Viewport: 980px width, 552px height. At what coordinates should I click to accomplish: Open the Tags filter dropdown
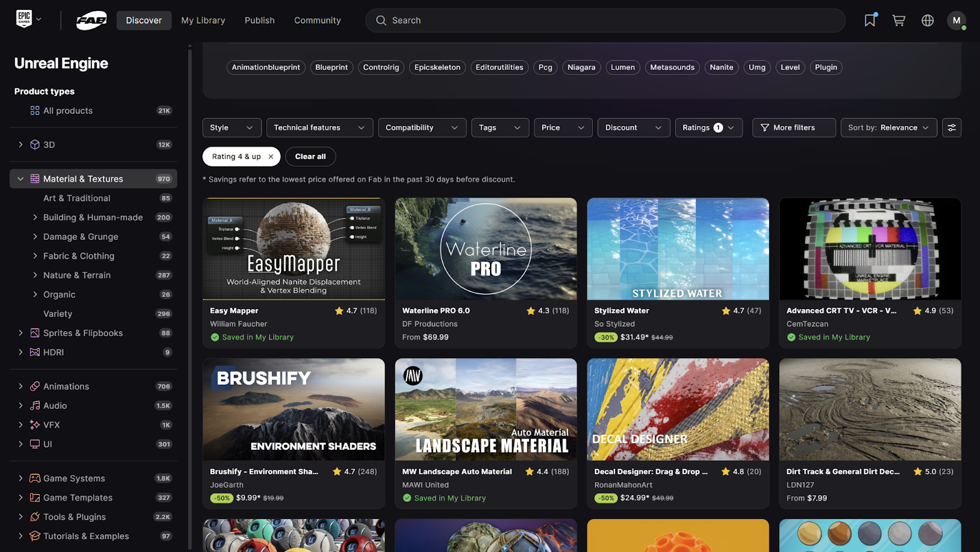tap(500, 127)
